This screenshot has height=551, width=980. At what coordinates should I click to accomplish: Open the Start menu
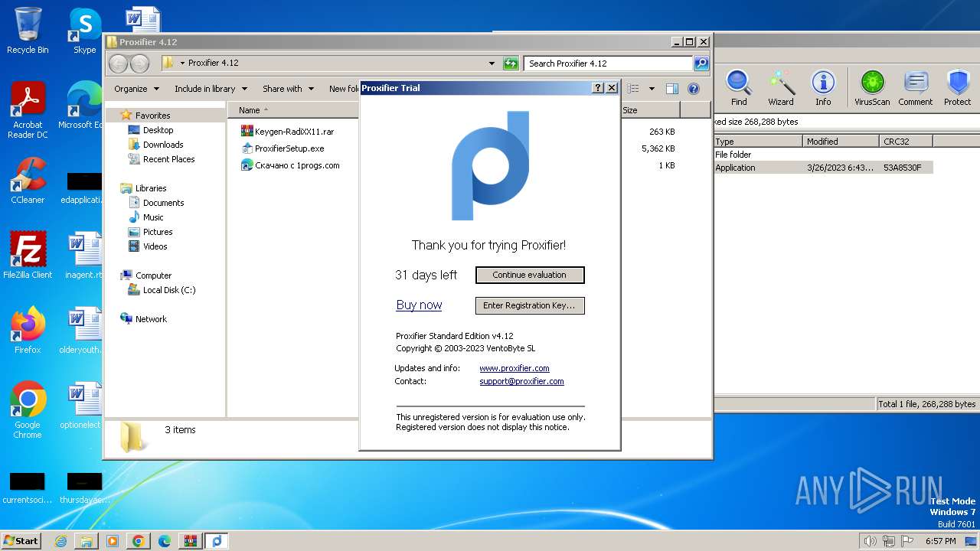(21, 540)
